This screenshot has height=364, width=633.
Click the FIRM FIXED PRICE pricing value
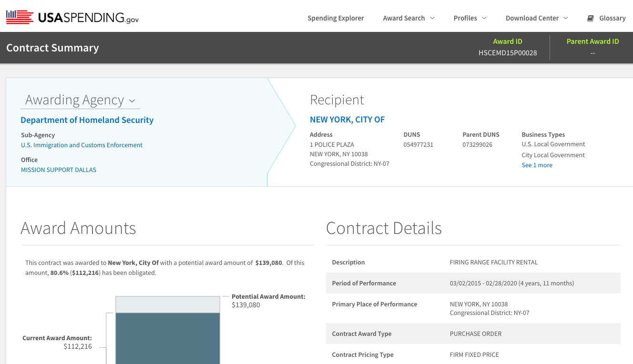pyautogui.click(x=474, y=354)
